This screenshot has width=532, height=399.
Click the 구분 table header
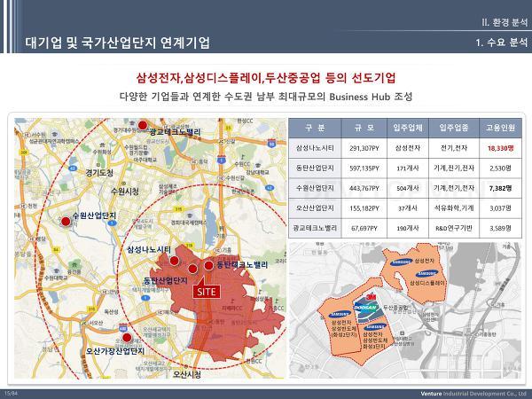click(315, 128)
